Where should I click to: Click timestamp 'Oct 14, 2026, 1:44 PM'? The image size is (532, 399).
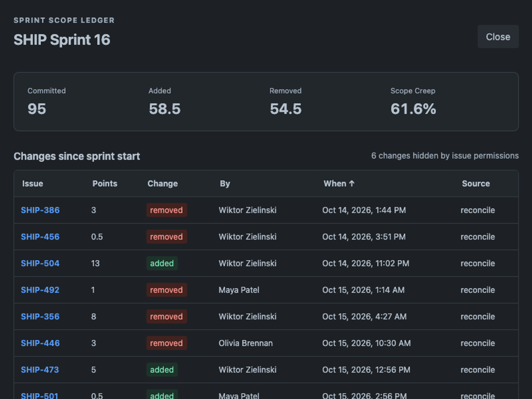pos(364,210)
